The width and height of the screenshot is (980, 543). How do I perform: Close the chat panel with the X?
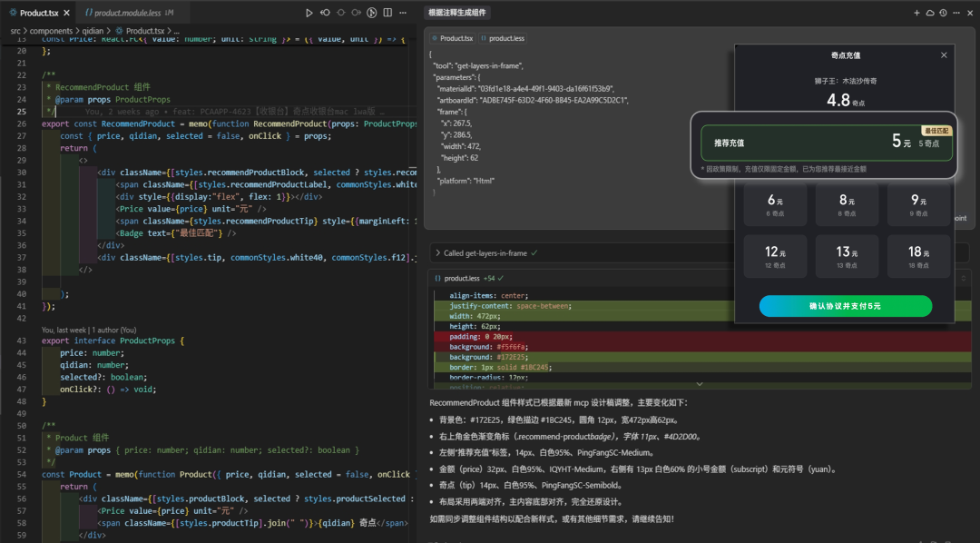point(969,13)
